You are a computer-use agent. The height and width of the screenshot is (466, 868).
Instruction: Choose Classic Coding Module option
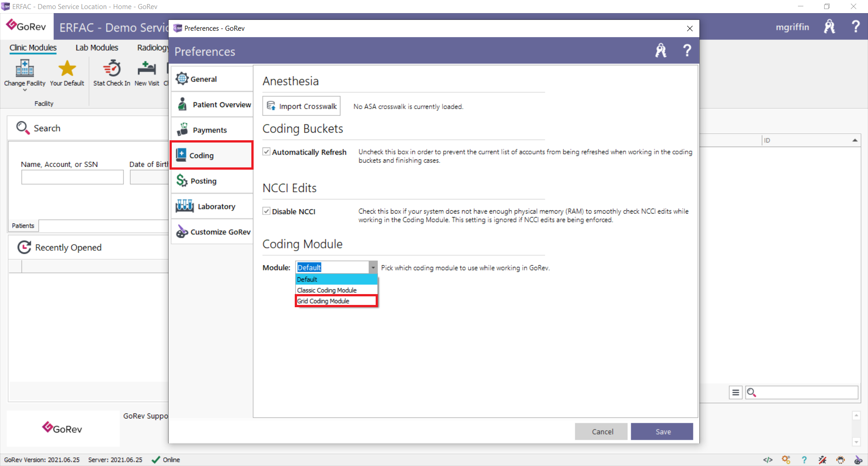[336, 290]
